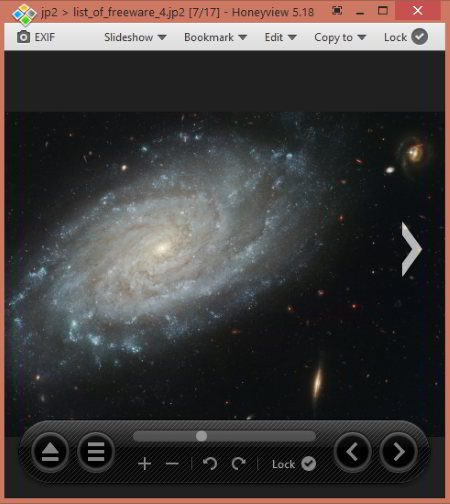
Task: Toggle fullscreen mode icon in title bar
Action: tap(337, 11)
